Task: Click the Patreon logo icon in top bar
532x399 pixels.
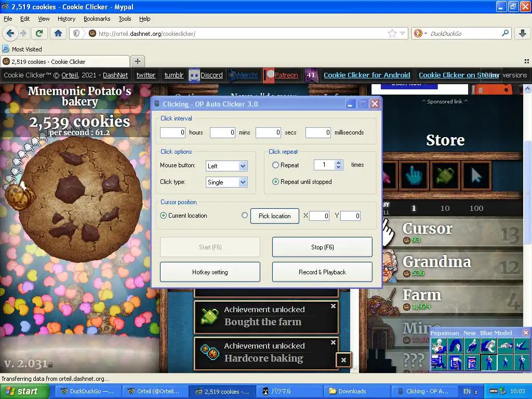Action: pyautogui.click(x=269, y=75)
